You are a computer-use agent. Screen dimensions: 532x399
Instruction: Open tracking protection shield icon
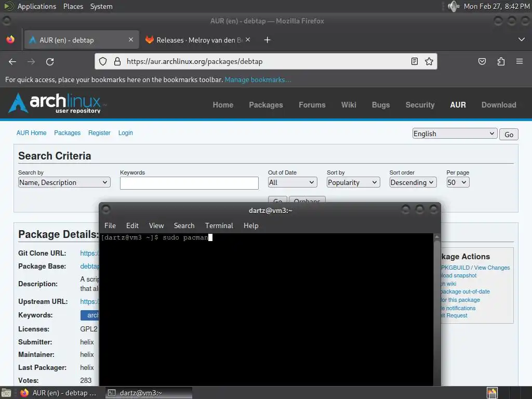click(103, 61)
